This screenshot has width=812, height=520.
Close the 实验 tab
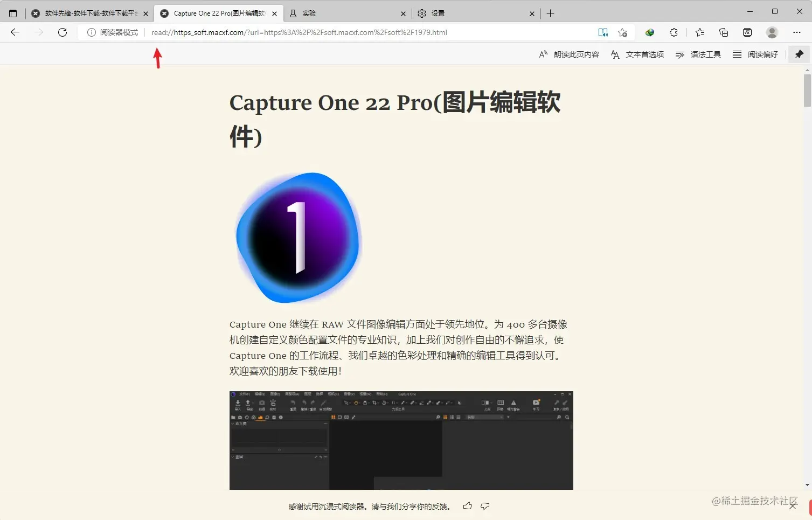click(403, 13)
